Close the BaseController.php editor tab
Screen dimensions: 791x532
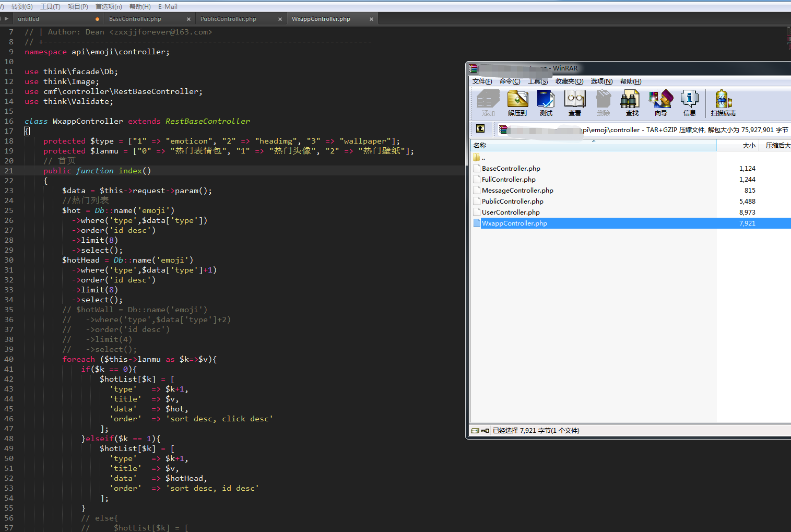click(x=188, y=19)
